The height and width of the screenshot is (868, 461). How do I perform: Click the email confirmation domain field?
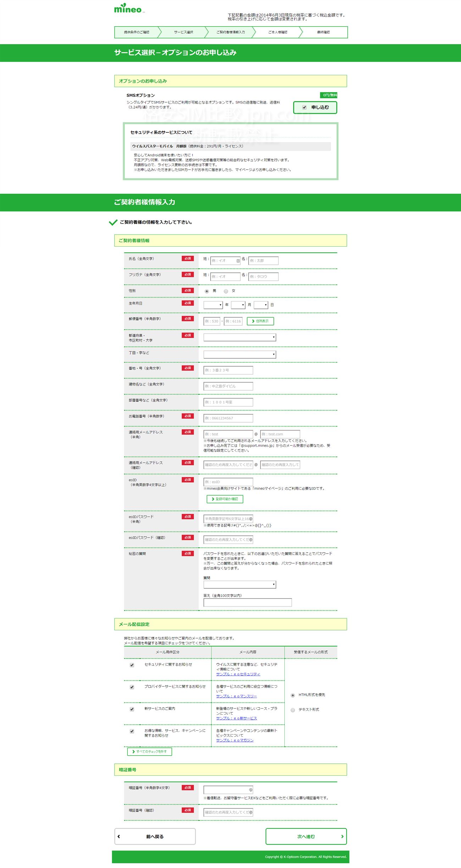[x=280, y=465]
